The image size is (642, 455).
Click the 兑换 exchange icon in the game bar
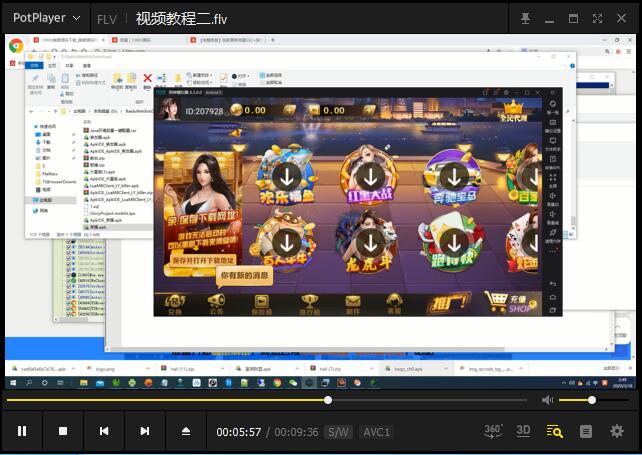tap(175, 305)
